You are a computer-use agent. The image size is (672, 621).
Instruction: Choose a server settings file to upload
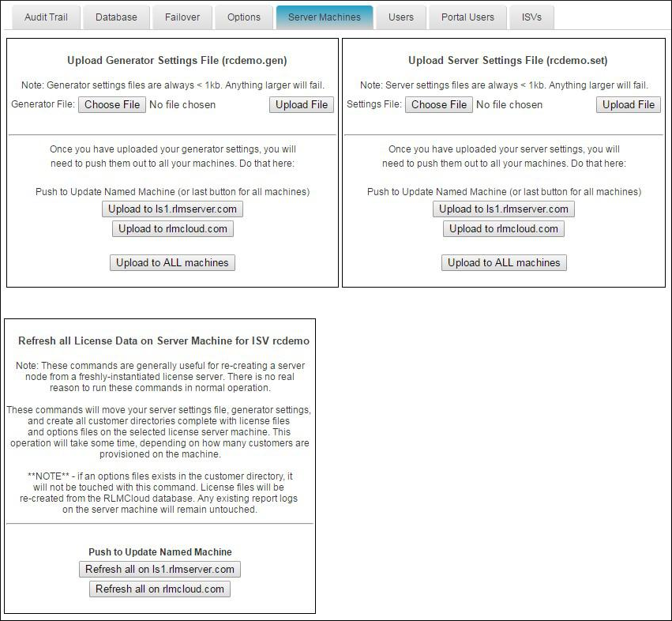tap(438, 103)
